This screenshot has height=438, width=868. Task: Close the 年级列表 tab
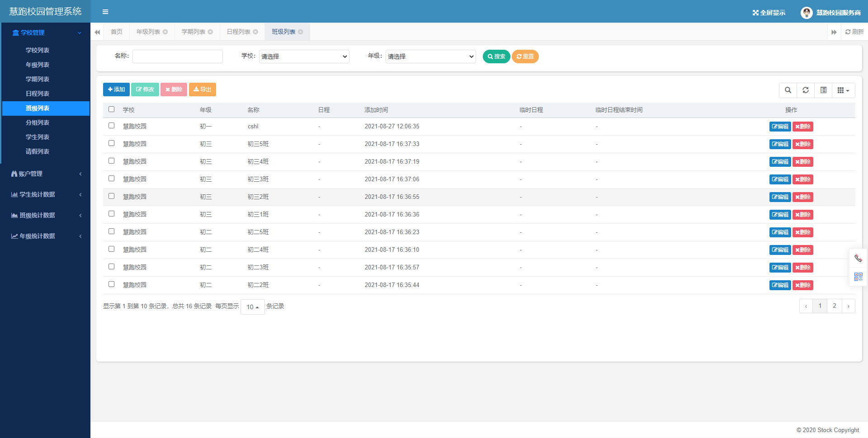[x=165, y=32]
